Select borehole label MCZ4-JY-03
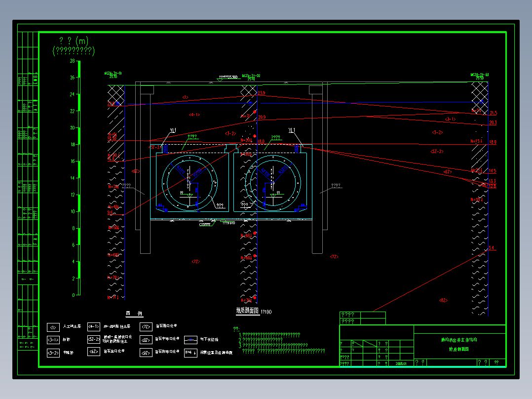532x399 pixels. pos(480,75)
